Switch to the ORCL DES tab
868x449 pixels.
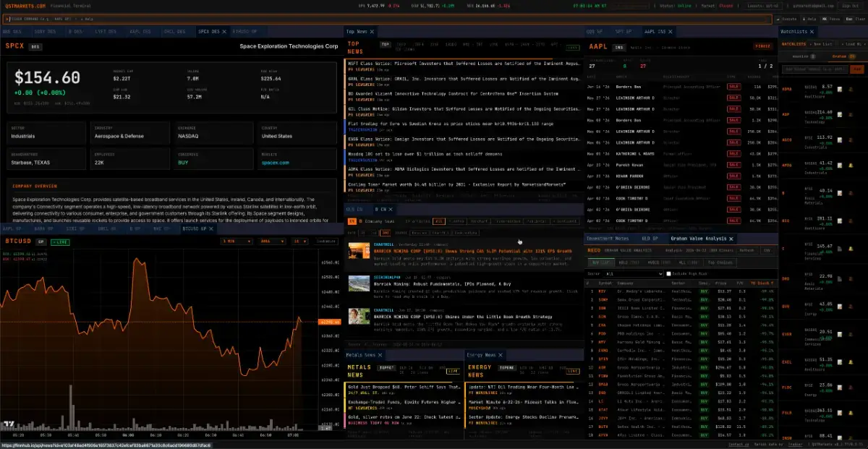(174, 32)
